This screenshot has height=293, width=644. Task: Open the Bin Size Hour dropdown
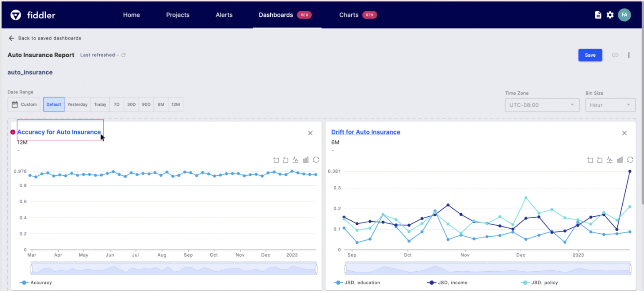(610, 105)
